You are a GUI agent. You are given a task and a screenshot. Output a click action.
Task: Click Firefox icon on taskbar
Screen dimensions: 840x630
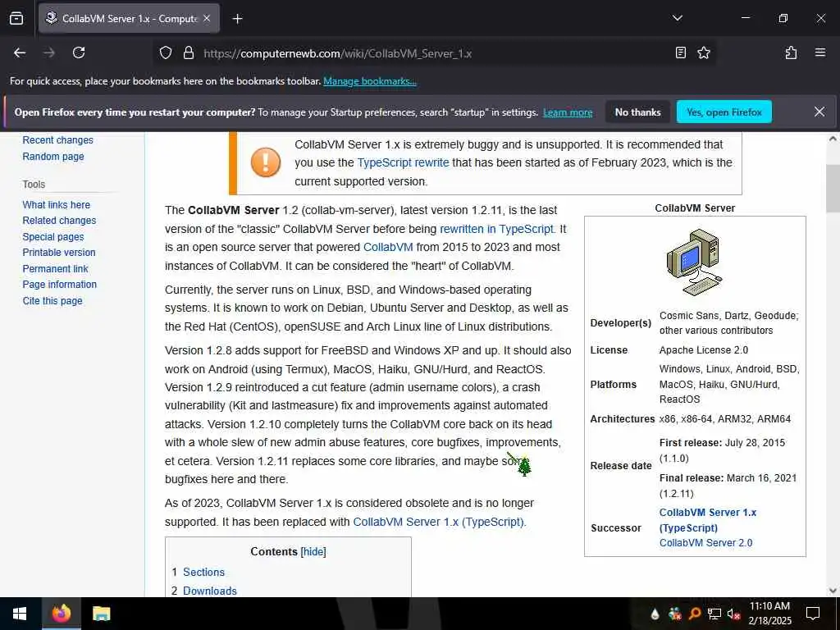click(x=61, y=614)
